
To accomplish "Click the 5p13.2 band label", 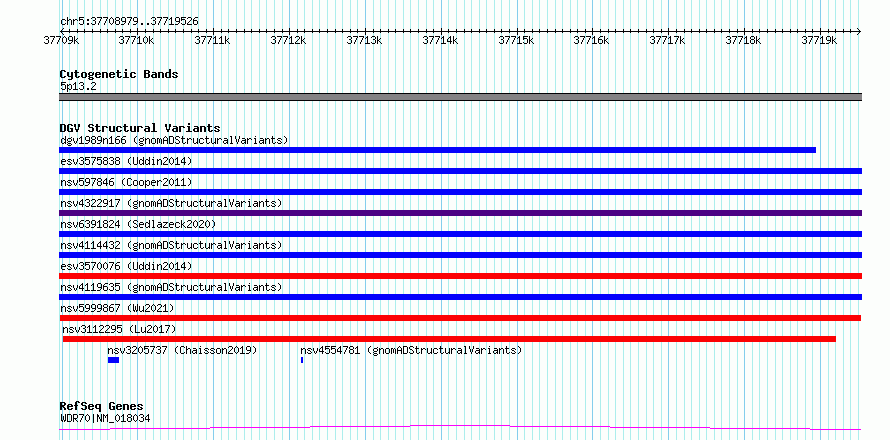I will (78, 86).
